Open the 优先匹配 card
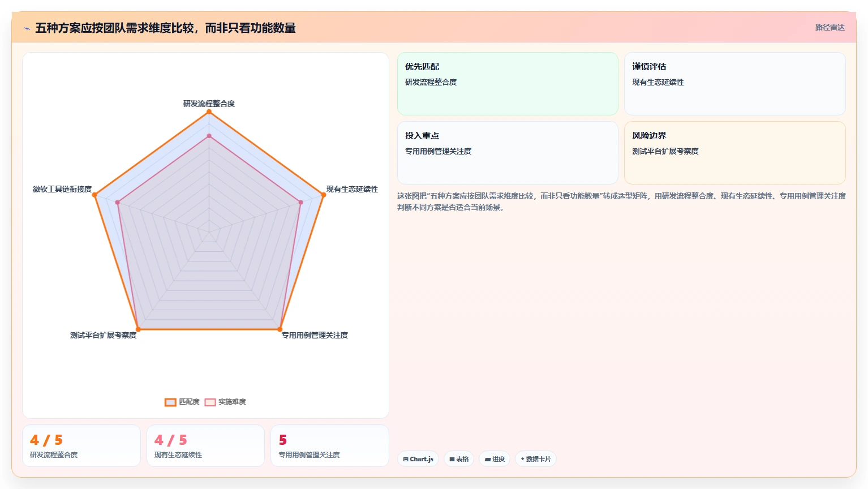The height and width of the screenshot is (489, 868). (508, 84)
